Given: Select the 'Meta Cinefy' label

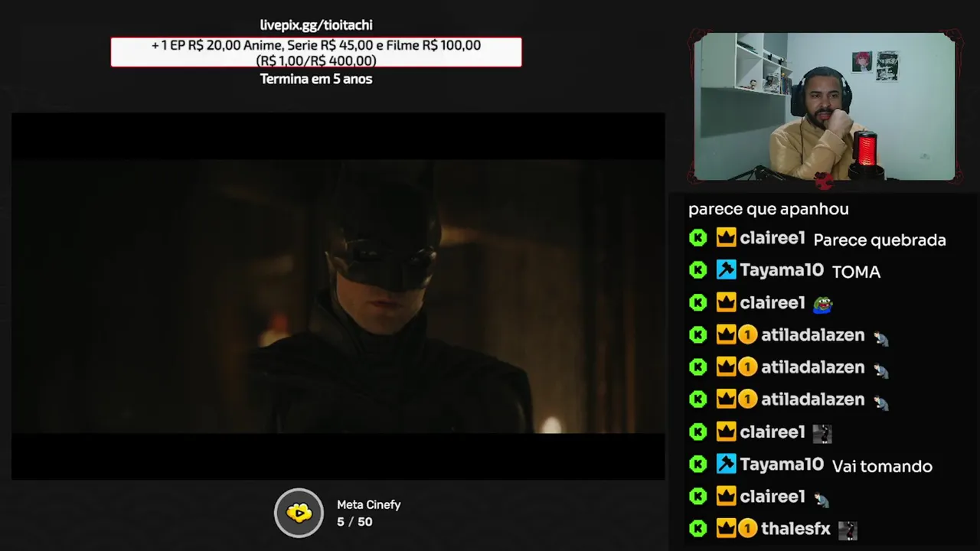Looking at the screenshot, I should tap(369, 505).
